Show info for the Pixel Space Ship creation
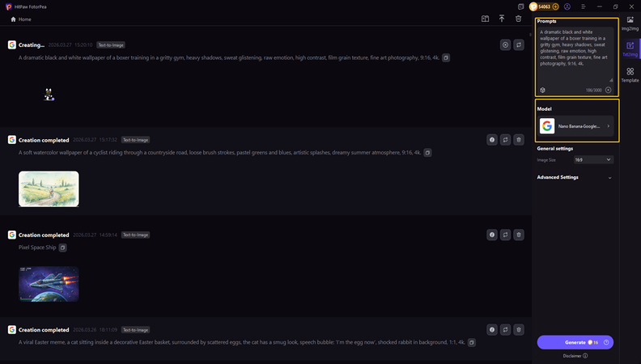 point(491,235)
